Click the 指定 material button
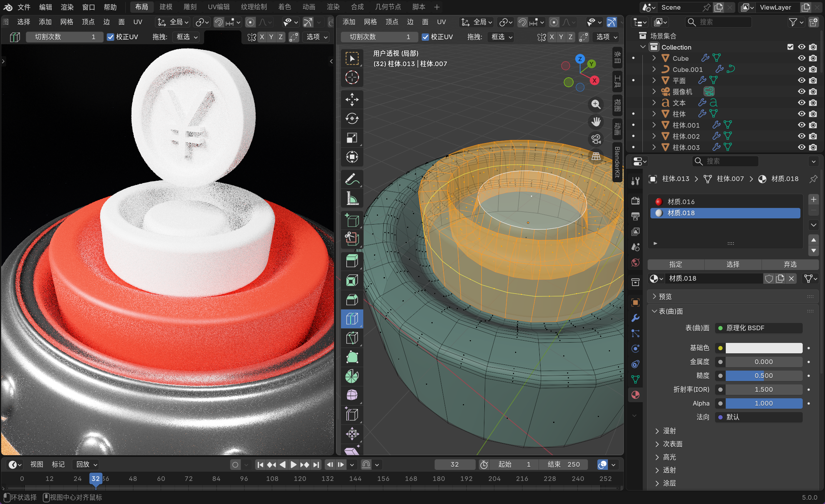Viewport: 825px width, 504px height. 675,264
